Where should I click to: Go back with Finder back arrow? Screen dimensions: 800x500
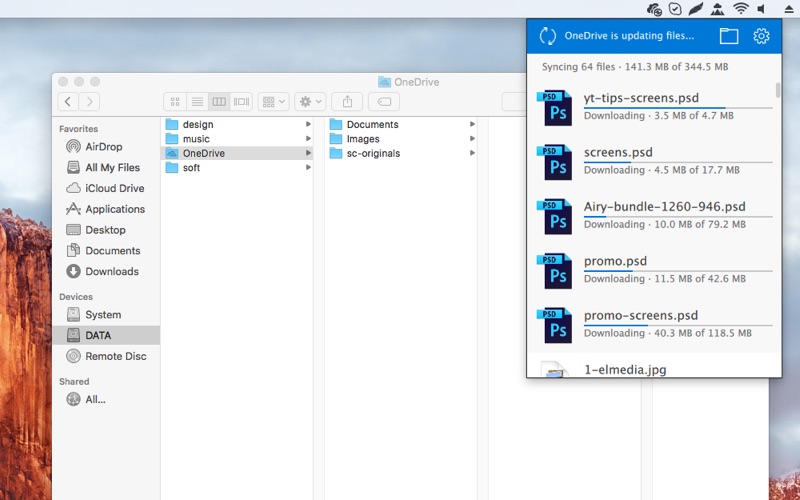click(68, 102)
